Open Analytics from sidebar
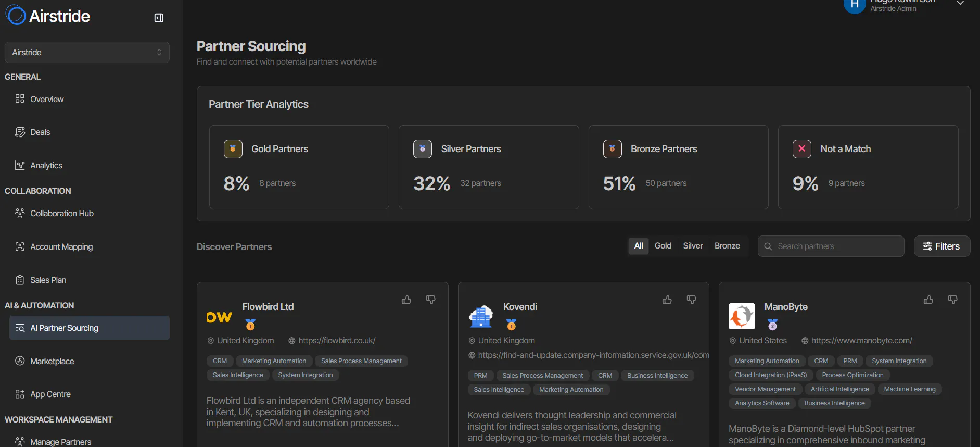 (x=46, y=166)
